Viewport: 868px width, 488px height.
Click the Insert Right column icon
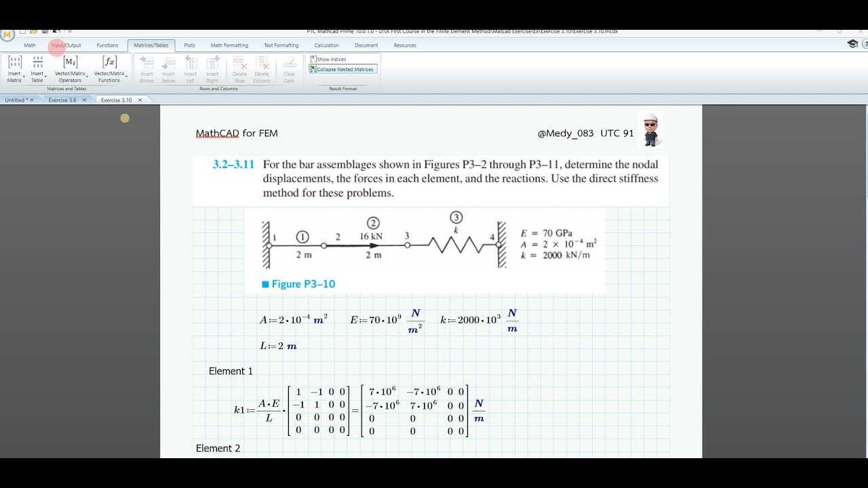pos(212,62)
